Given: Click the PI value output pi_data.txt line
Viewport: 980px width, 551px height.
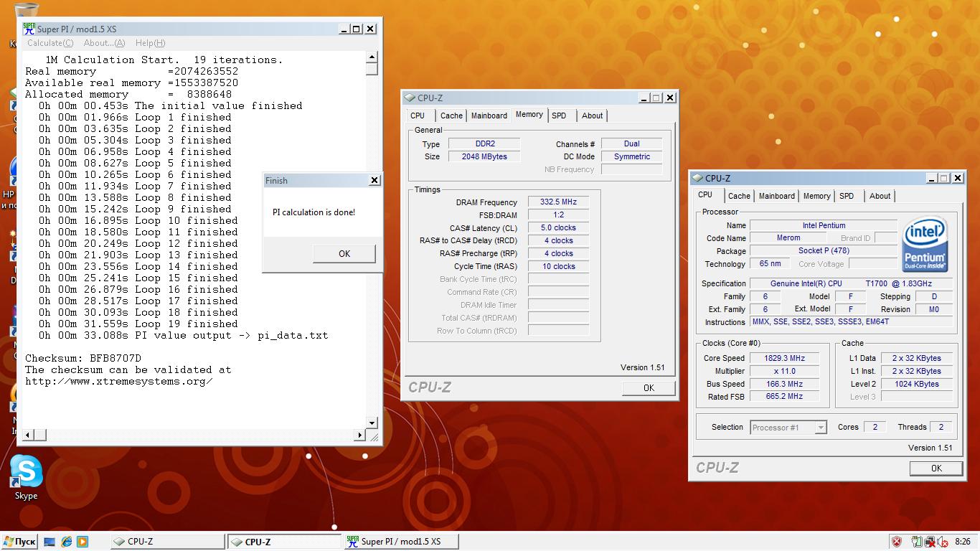Looking at the screenshot, I should pyautogui.click(x=184, y=335).
